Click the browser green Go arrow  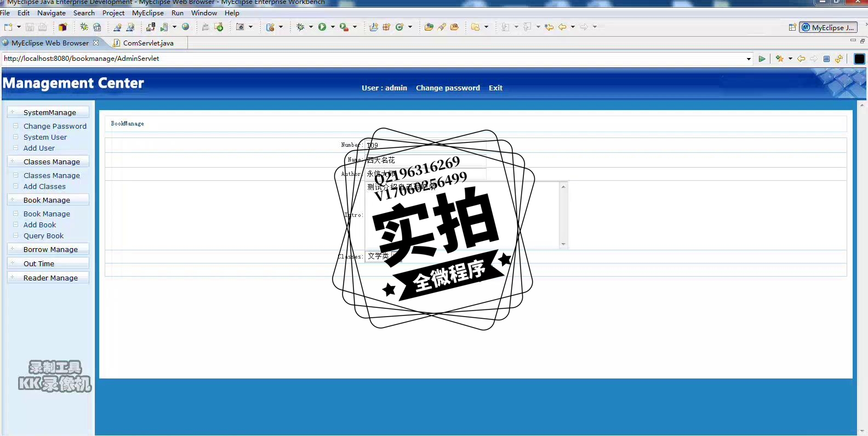tap(762, 59)
